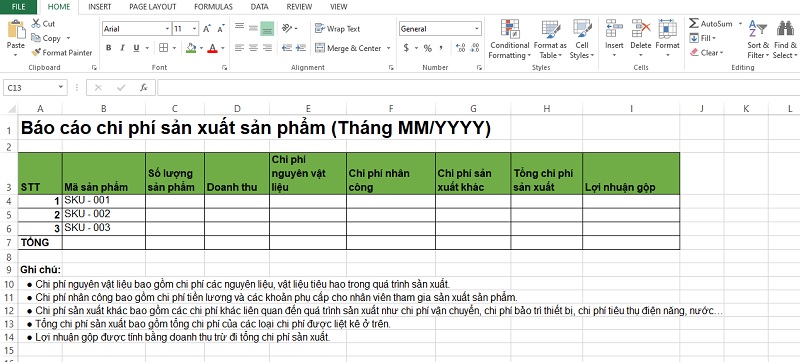This screenshot has height=362, width=800.
Task: Open Sort & Filter options
Action: coord(758,40)
